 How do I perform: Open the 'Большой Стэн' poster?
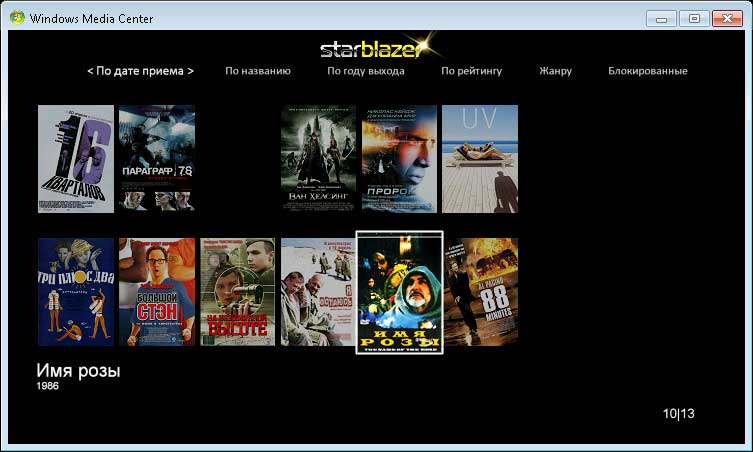[x=157, y=292]
